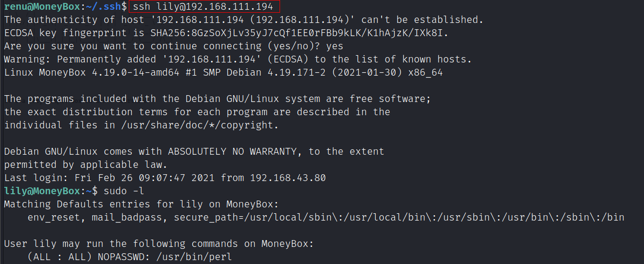Click the 192.168.43.80 IP address
644x264 pixels.
coord(288,178)
